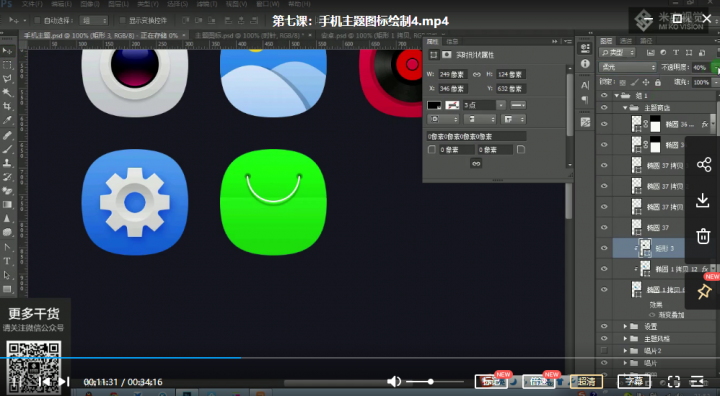Select the Eyedropper tool
720x396 pixels.
coord(7,120)
